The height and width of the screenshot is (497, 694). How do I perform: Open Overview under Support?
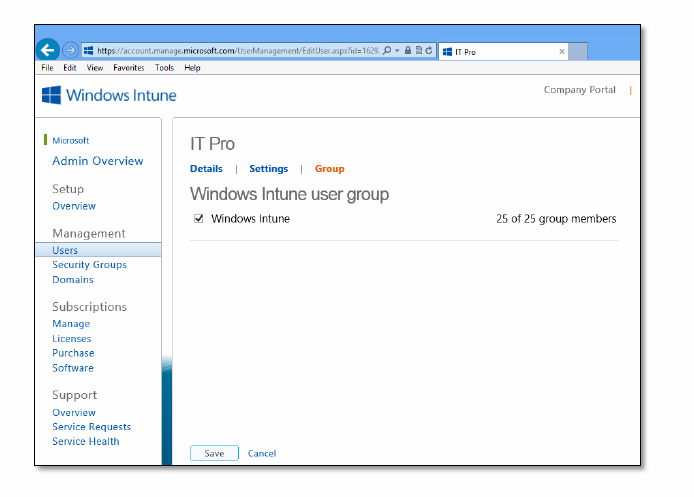[74, 412]
